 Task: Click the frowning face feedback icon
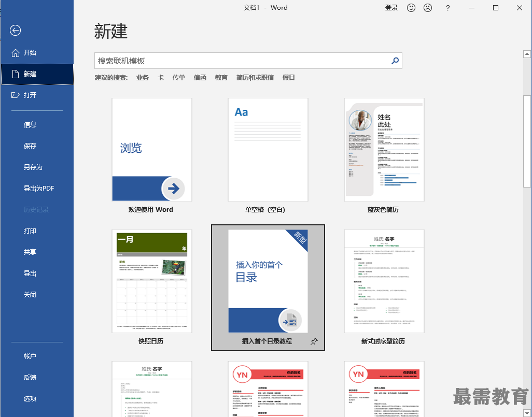428,8
